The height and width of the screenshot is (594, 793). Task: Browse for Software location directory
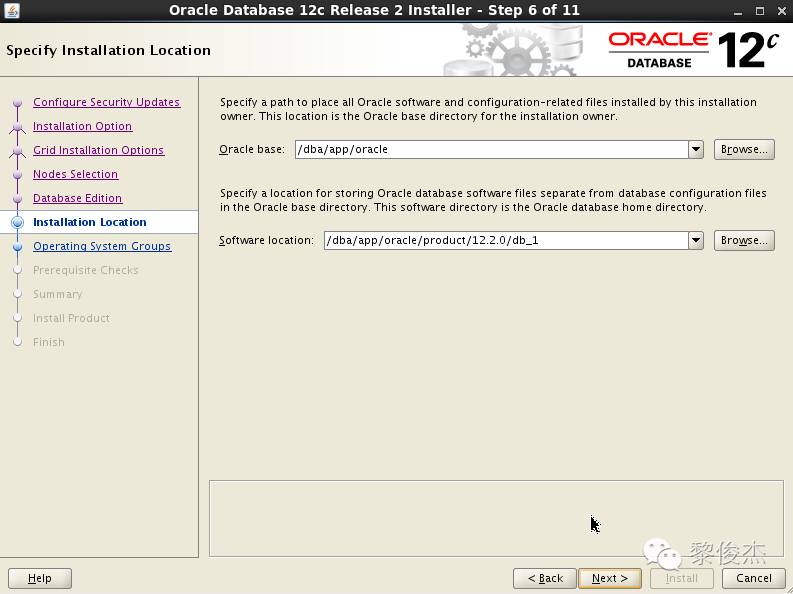744,240
